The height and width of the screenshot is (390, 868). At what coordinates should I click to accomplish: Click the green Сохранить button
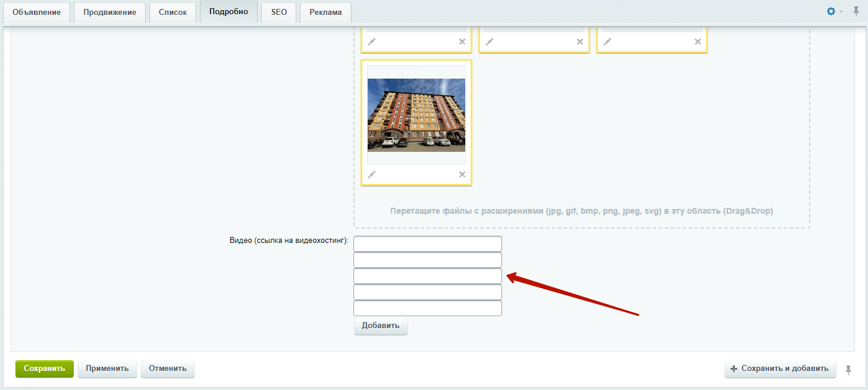click(x=45, y=369)
